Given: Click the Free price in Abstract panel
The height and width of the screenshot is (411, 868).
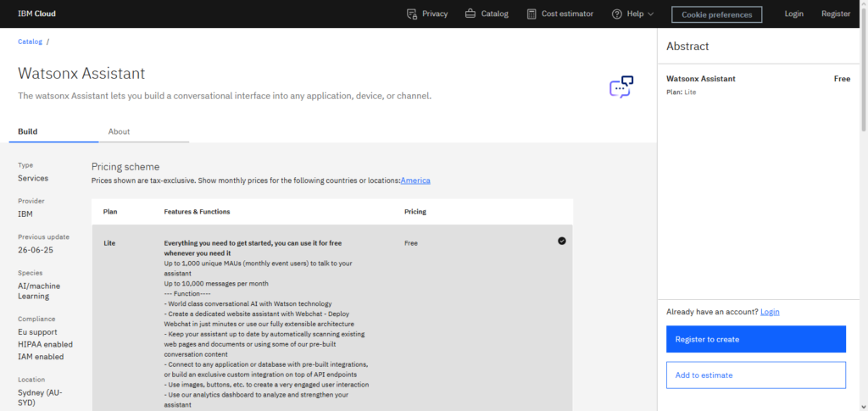Looking at the screenshot, I should pos(842,79).
